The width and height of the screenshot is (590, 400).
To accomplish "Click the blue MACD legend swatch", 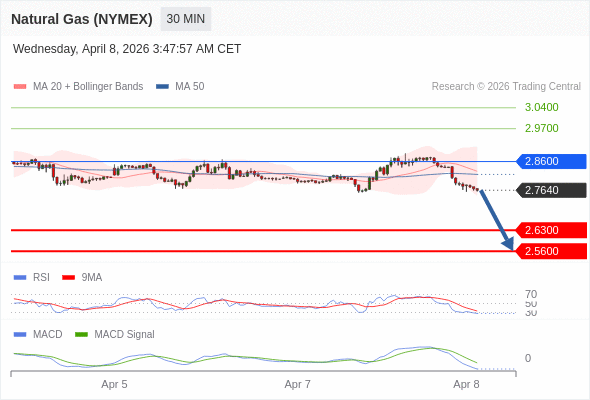I will [x=20, y=335].
